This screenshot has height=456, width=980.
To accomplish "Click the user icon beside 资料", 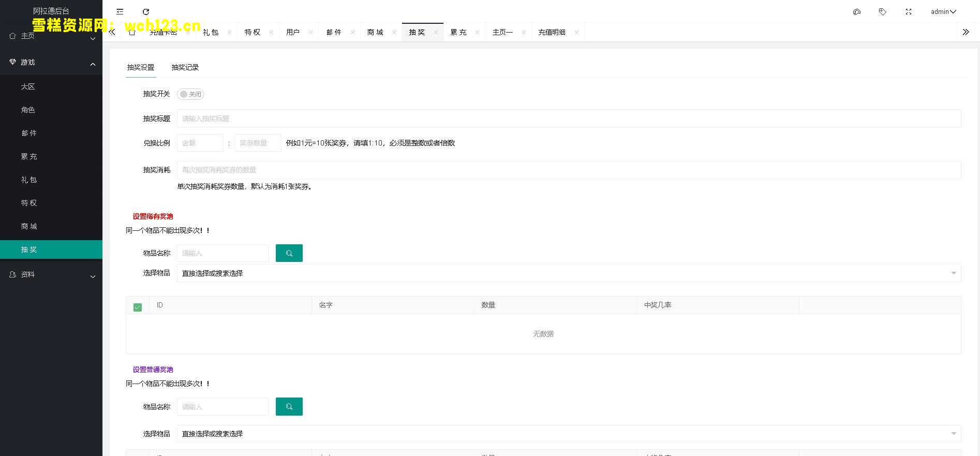I will pos(12,274).
